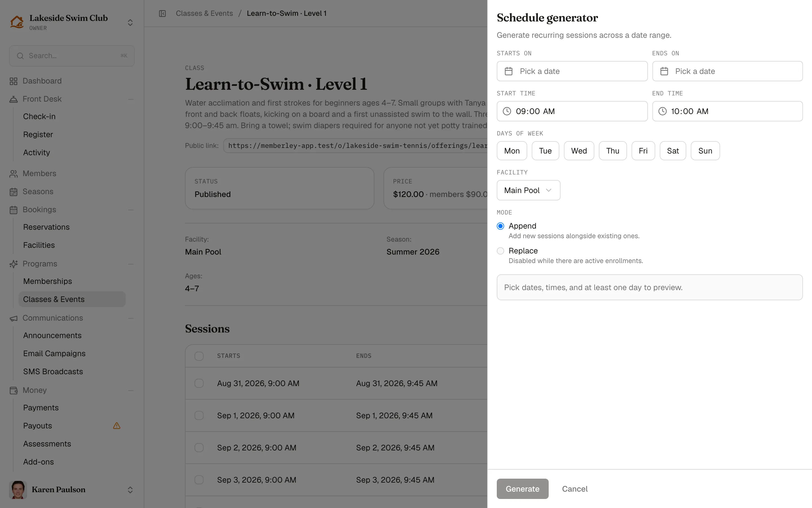The width and height of the screenshot is (812, 508).
Task: Click the calendar icon in Ends On
Action: (664, 71)
